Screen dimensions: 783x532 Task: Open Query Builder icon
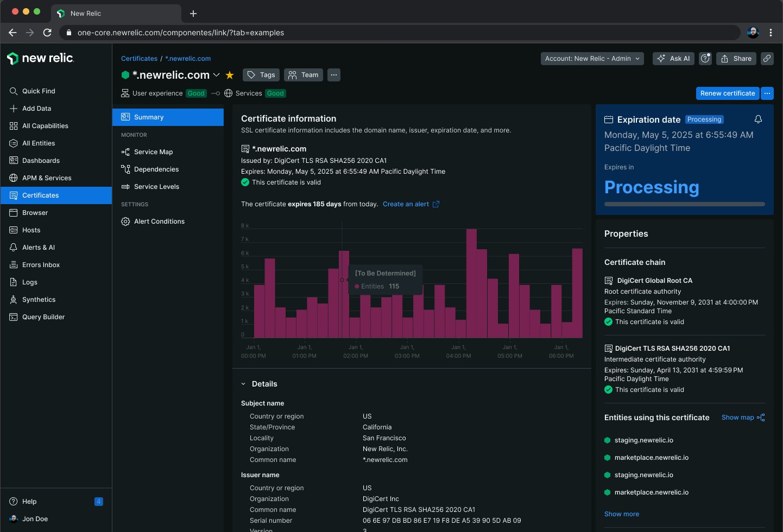(x=14, y=317)
